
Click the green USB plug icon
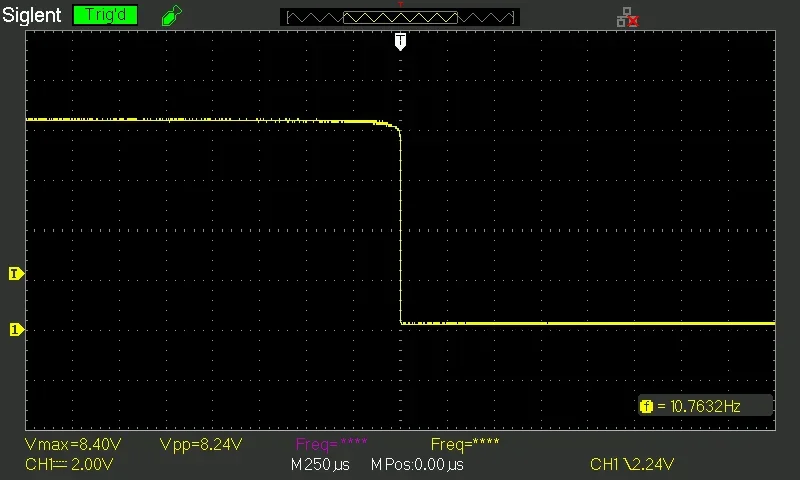coord(171,15)
